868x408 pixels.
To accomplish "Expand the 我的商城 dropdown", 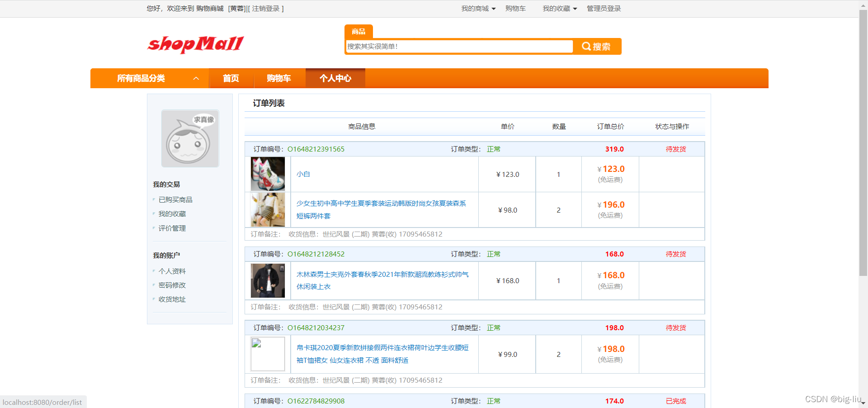I will click(478, 9).
